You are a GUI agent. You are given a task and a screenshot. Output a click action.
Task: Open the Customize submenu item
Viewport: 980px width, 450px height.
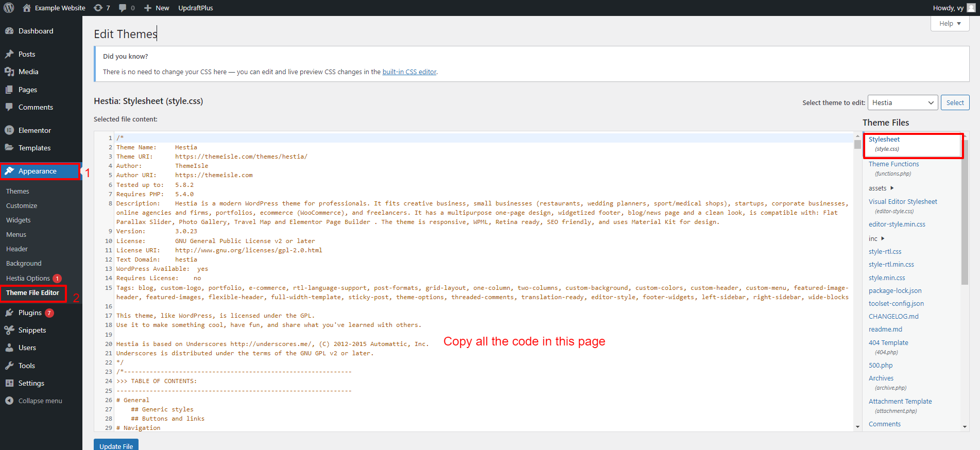pyautogui.click(x=22, y=205)
